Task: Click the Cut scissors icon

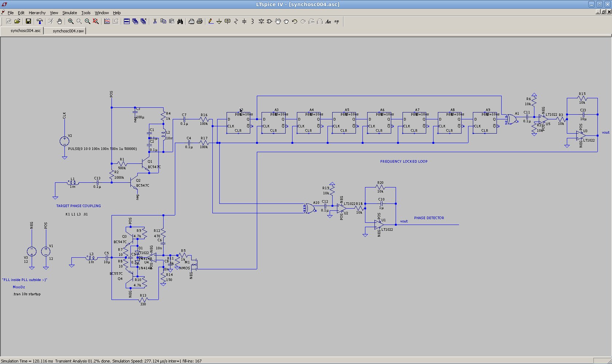Action: 155,21
